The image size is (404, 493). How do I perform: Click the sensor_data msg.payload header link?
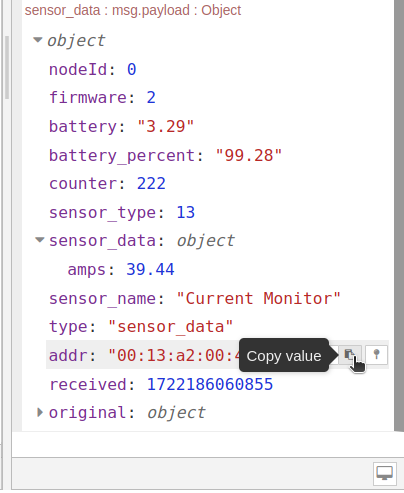pos(133,10)
